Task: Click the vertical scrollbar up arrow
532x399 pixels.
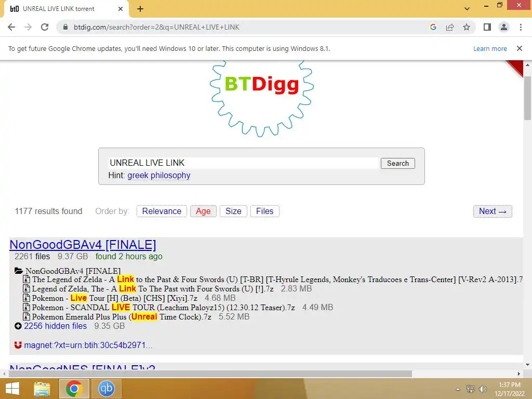Action: point(527,64)
